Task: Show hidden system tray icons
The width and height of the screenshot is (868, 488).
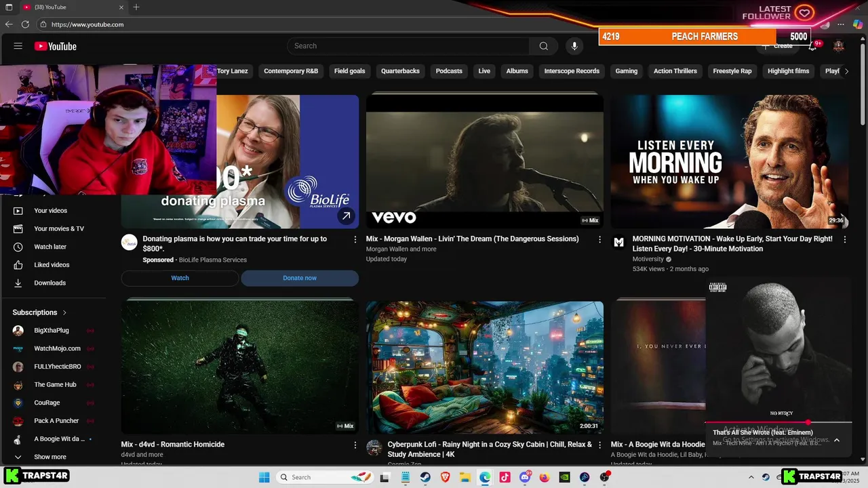Action: tap(751, 477)
